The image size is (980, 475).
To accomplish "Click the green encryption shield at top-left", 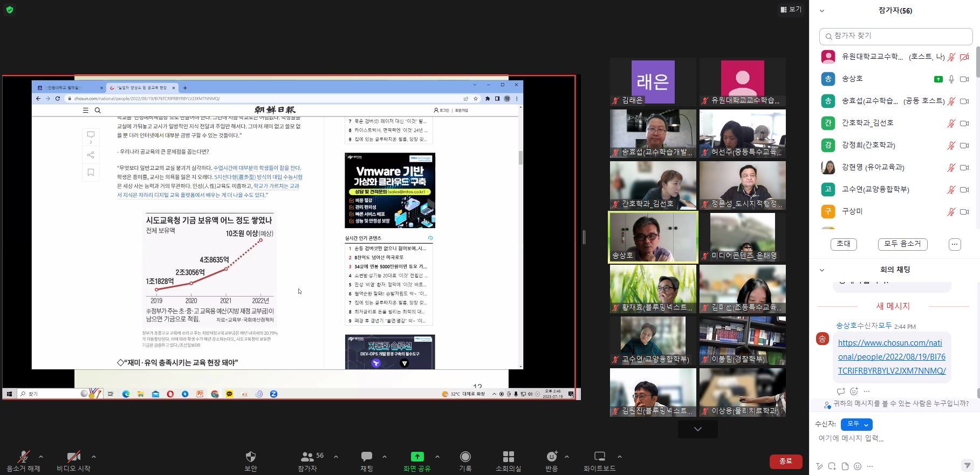I will click(10, 10).
